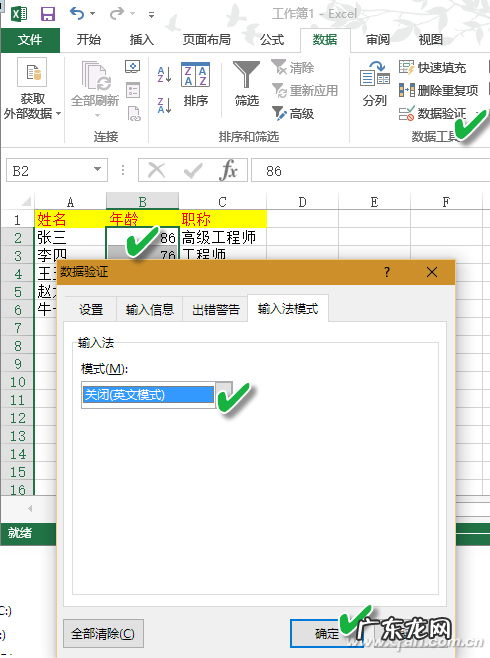Click the 分列 text-to-columns icon
This screenshot has height=658, width=490.
click(x=375, y=84)
